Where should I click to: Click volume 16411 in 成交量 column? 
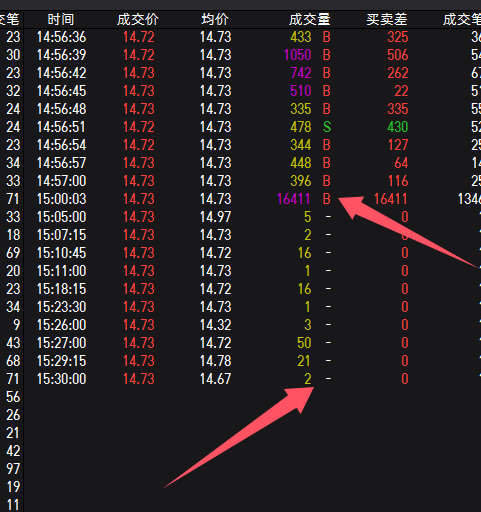(294, 199)
